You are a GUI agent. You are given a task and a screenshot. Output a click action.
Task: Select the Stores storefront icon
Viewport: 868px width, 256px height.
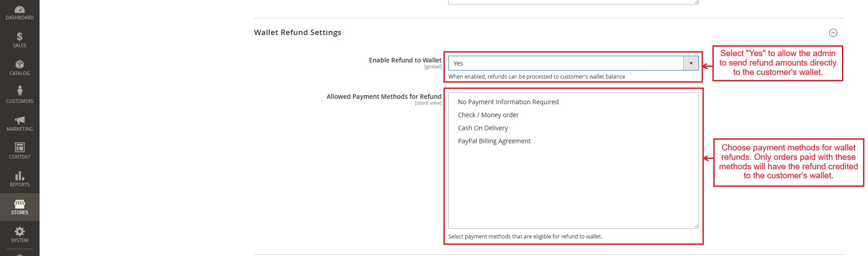pos(20,203)
